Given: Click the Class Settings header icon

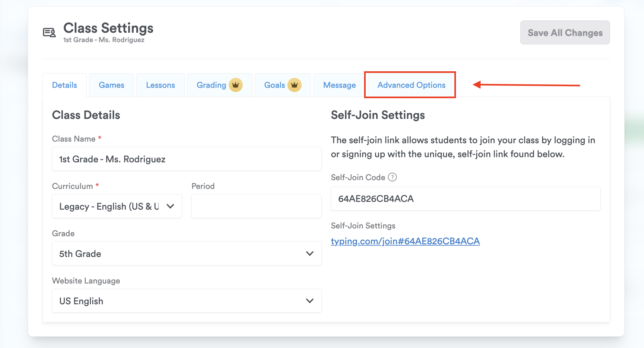Looking at the screenshot, I should click(x=50, y=32).
